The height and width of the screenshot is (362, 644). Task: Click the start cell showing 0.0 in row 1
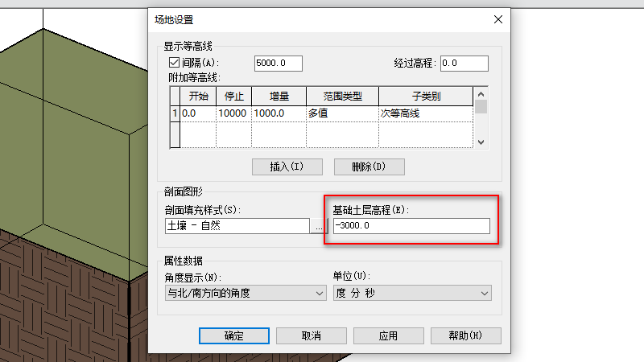[x=198, y=113]
